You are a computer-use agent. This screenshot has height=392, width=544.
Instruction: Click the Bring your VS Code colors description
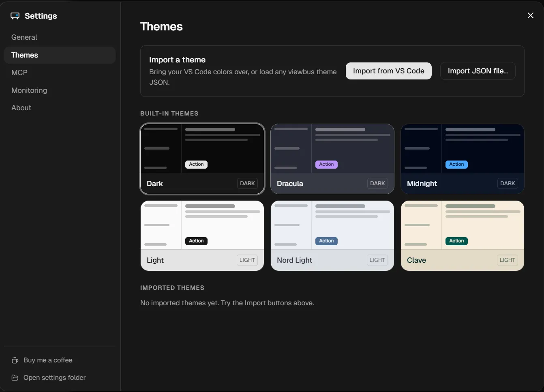[243, 77]
